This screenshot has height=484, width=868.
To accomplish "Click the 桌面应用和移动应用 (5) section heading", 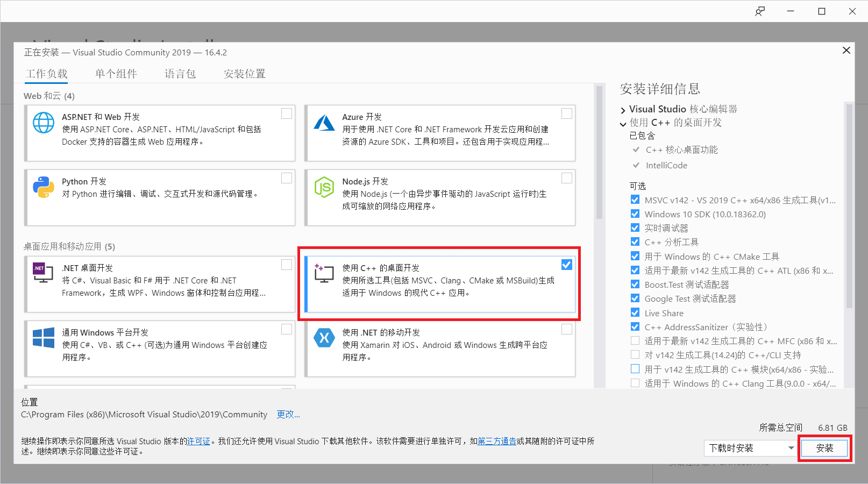I will click(x=69, y=246).
